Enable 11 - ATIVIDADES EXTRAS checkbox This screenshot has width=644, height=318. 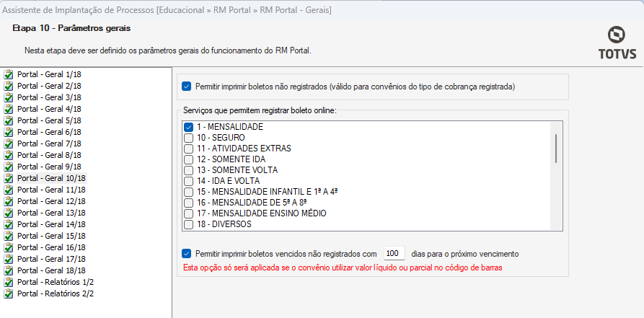(x=189, y=149)
